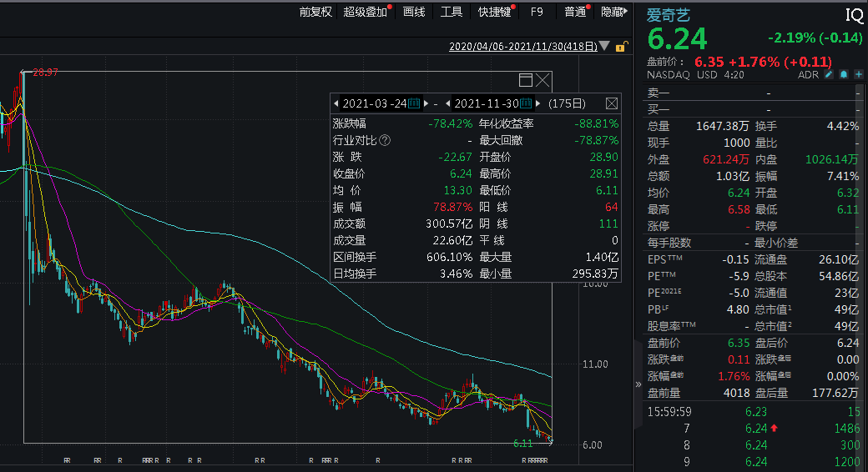Click help icon next to 行业对比
The height and width of the screenshot is (472, 868).
tap(385, 140)
